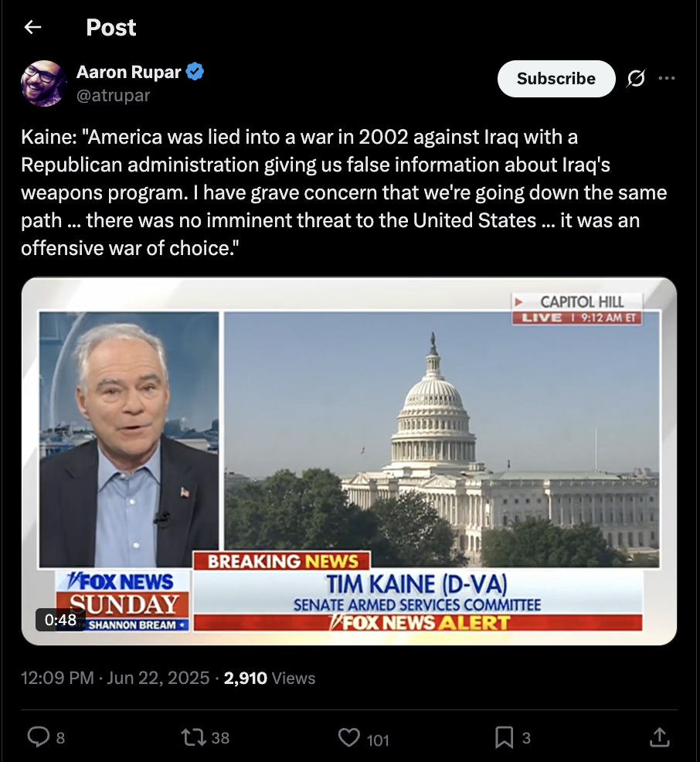Click the Subscribe button
The height and width of the screenshot is (762, 700).
coord(556,79)
